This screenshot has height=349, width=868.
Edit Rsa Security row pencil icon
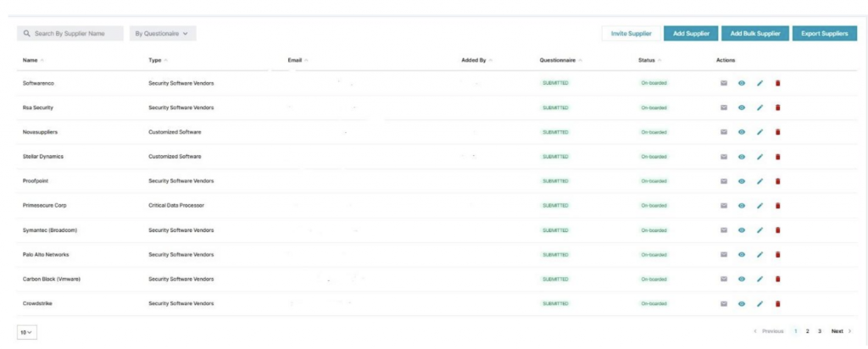pyautogui.click(x=760, y=108)
